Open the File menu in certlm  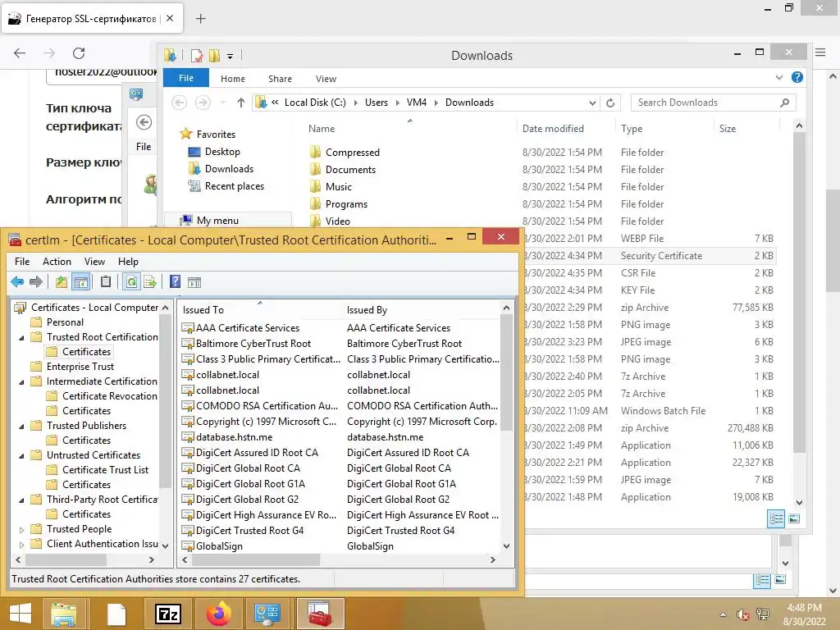(22, 262)
